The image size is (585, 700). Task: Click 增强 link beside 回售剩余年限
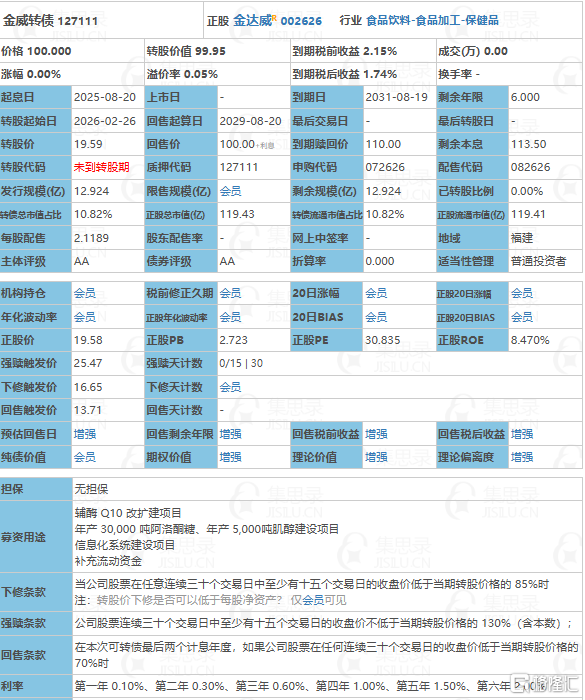pyautogui.click(x=230, y=434)
